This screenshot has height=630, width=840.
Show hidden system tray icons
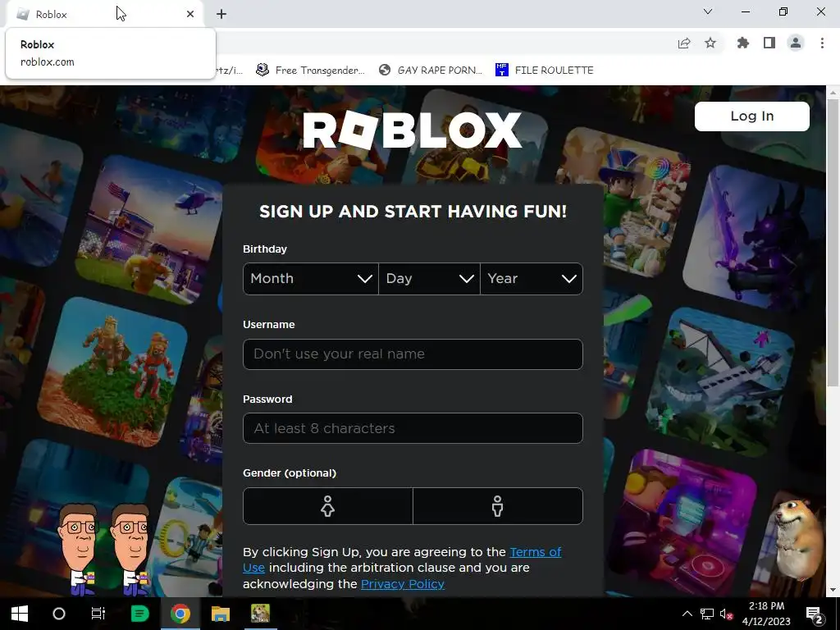click(x=687, y=614)
